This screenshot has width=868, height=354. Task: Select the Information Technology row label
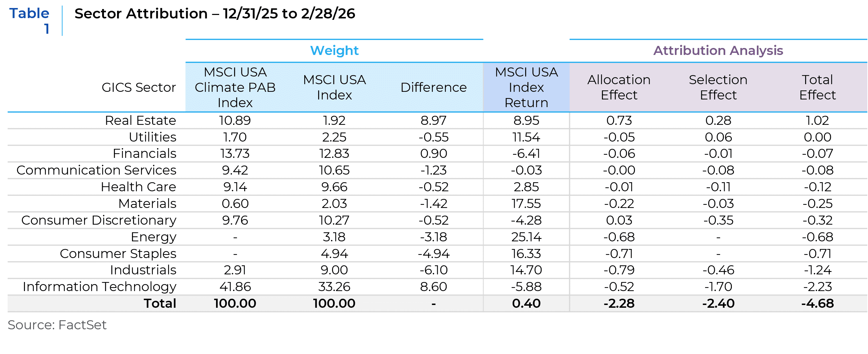[x=99, y=287]
